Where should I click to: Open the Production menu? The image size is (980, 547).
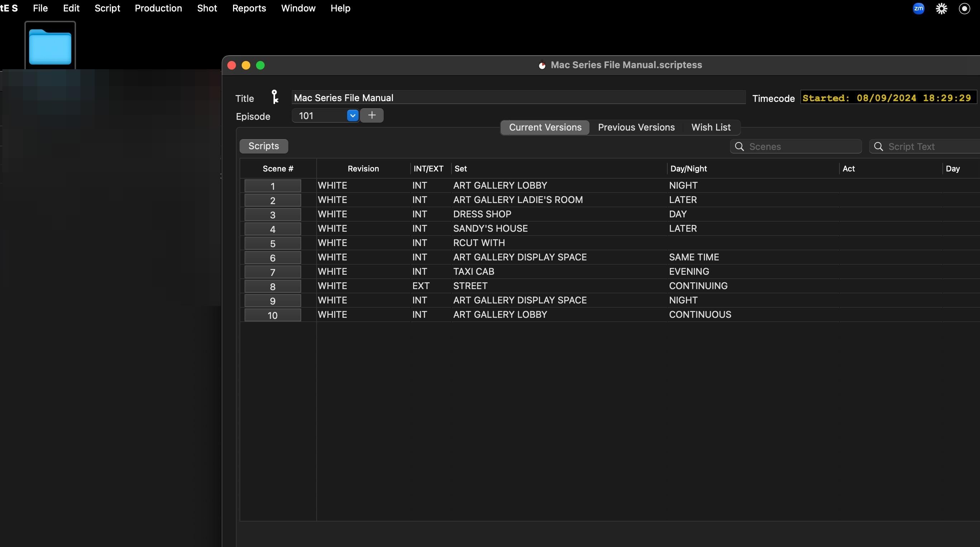pyautogui.click(x=158, y=8)
